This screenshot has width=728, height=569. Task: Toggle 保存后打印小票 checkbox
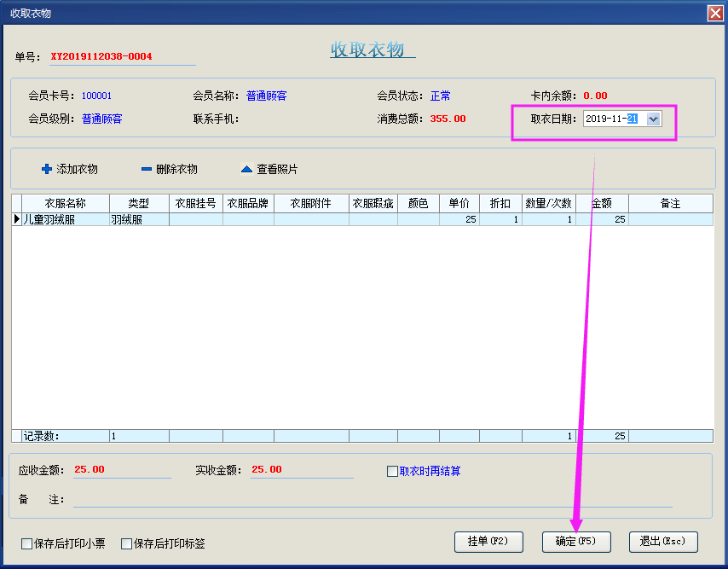pos(26,543)
